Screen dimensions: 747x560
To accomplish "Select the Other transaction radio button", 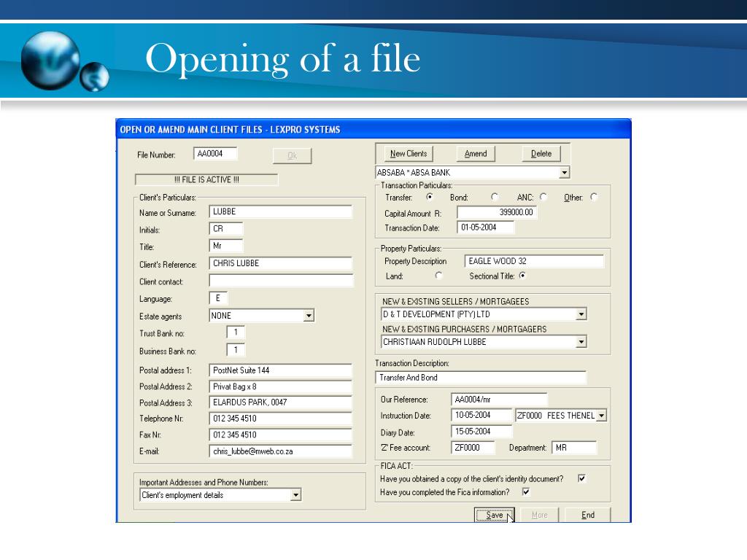I will pos(594,197).
